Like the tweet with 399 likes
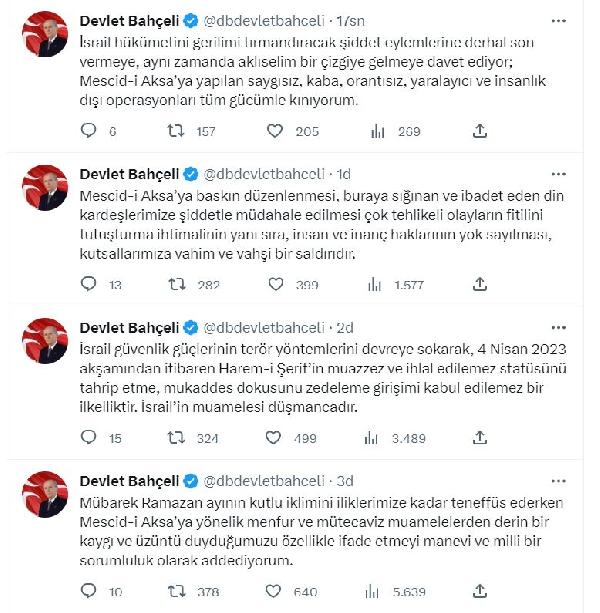 coord(274,285)
